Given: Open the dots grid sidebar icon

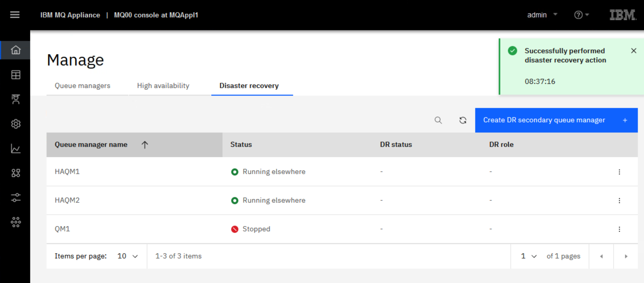Looking at the screenshot, I should (x=16, y=222).
